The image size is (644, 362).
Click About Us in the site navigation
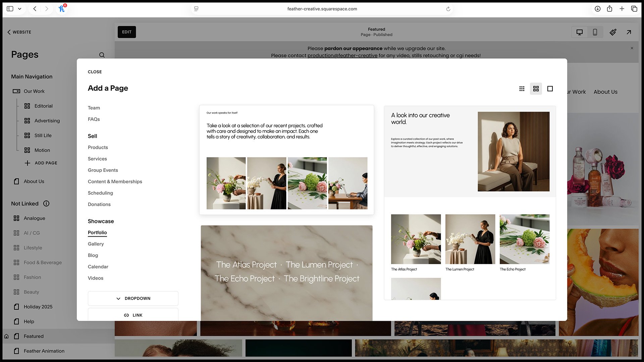(x=605, y=92)
